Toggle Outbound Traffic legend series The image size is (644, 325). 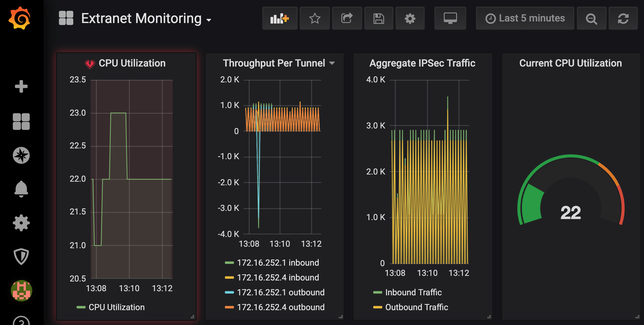click(416, 307)
